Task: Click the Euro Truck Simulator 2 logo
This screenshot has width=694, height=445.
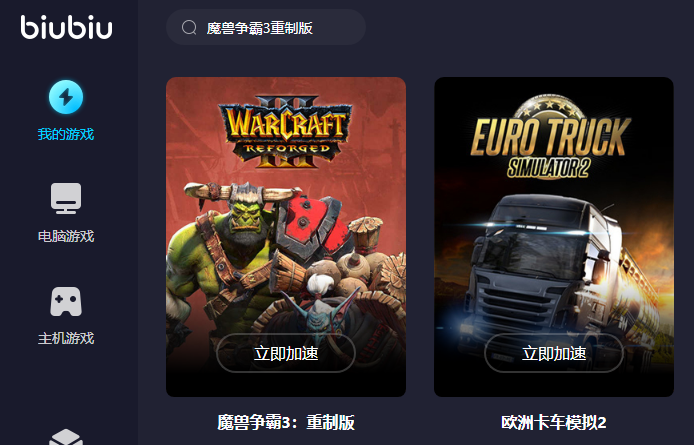Action: 550,137
